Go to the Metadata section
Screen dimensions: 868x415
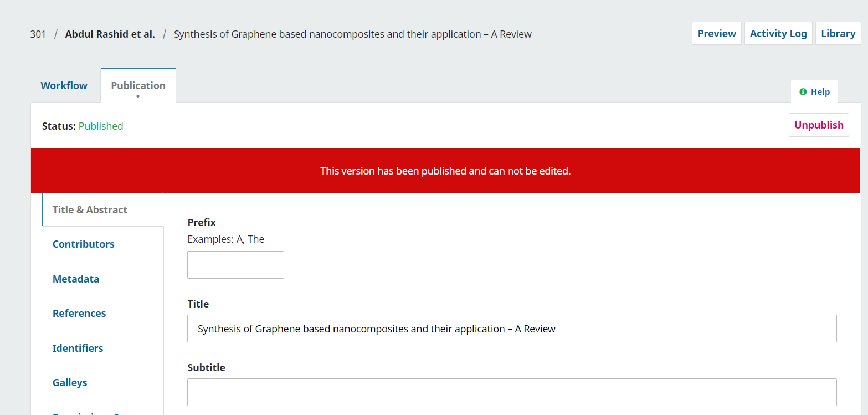coord(76,279)
